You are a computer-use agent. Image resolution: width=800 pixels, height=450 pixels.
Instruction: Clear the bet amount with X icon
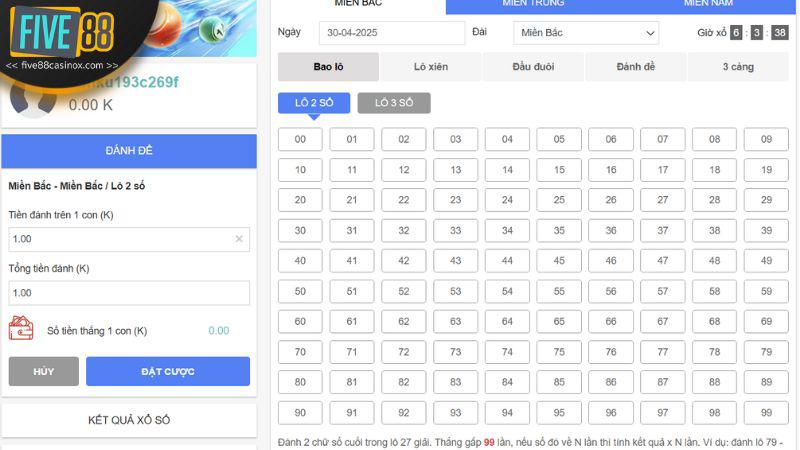coord(239,239)
